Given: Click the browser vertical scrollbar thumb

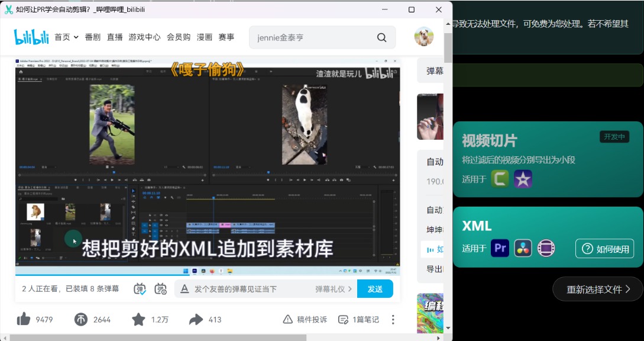Looking at the screenshot, I should coord(448,47).
